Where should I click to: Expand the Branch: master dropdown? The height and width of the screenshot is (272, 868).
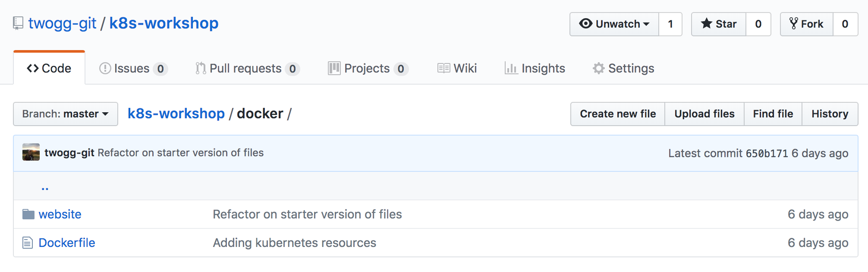click(66, 114)
